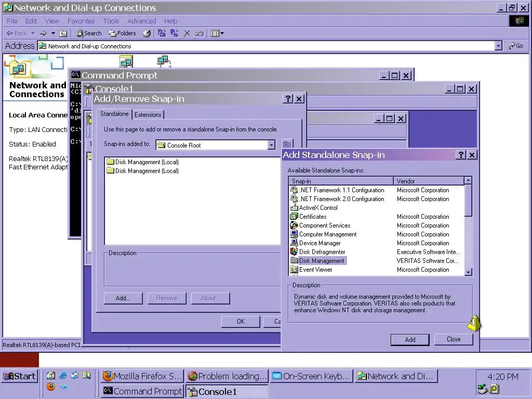Click Show Desktop Quick Launch icon
This screenshot has height=399, width=532.
coord(50,375)
